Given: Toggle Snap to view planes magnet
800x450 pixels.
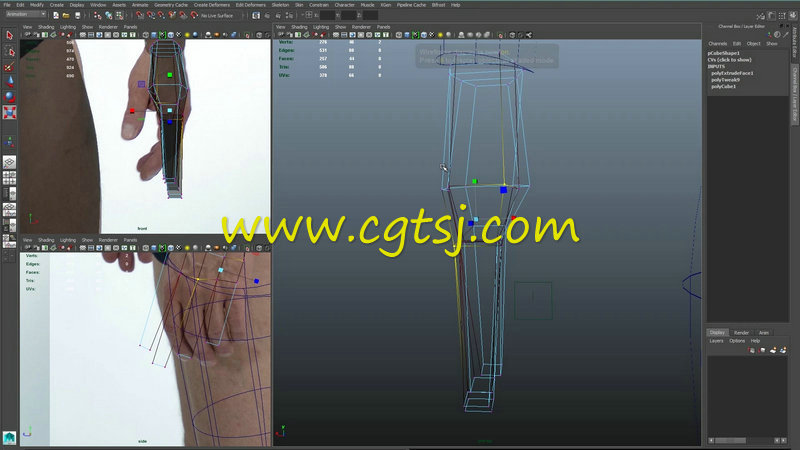Looking at the screenshot, I should (x=183, y=15).
